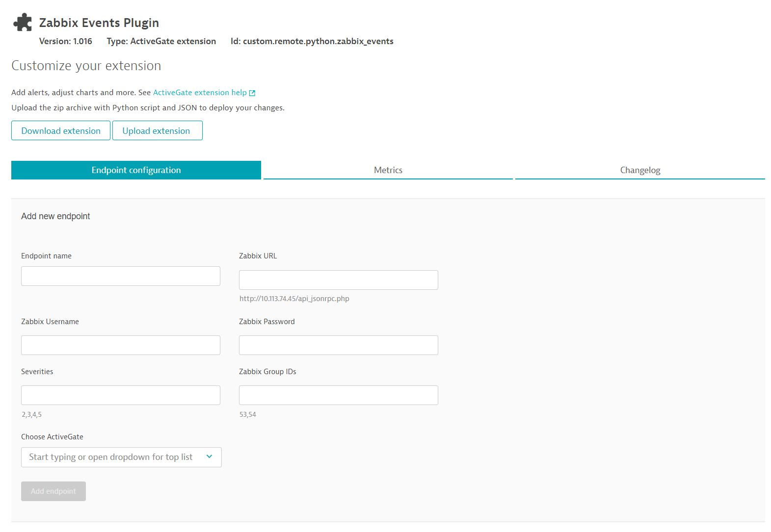Select the Zabbix Events Plugin title
Image resolution: width=771 pixels, height=532 pixels.
tap(99, 23)
